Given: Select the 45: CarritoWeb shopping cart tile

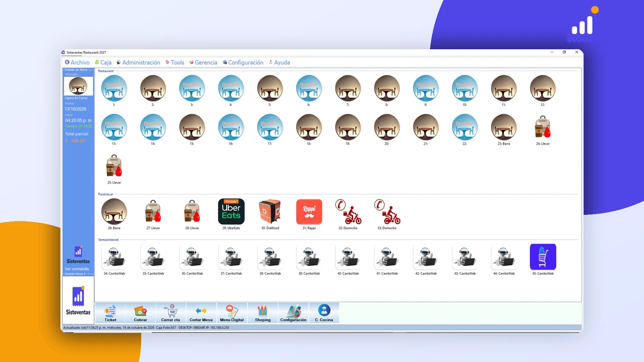Looking at the screenshot, I should point(543,257).
